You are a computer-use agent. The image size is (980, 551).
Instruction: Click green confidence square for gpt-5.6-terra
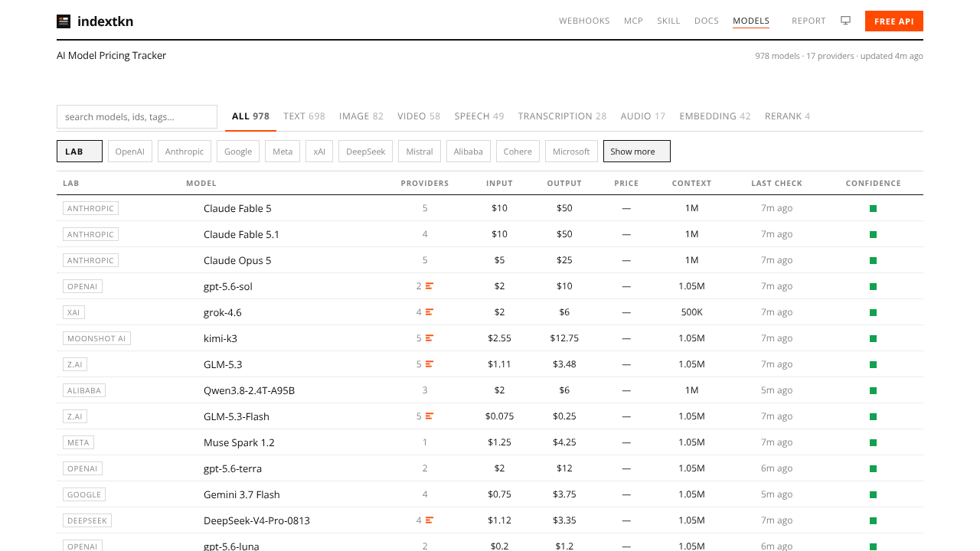click(x=873, y=468)
